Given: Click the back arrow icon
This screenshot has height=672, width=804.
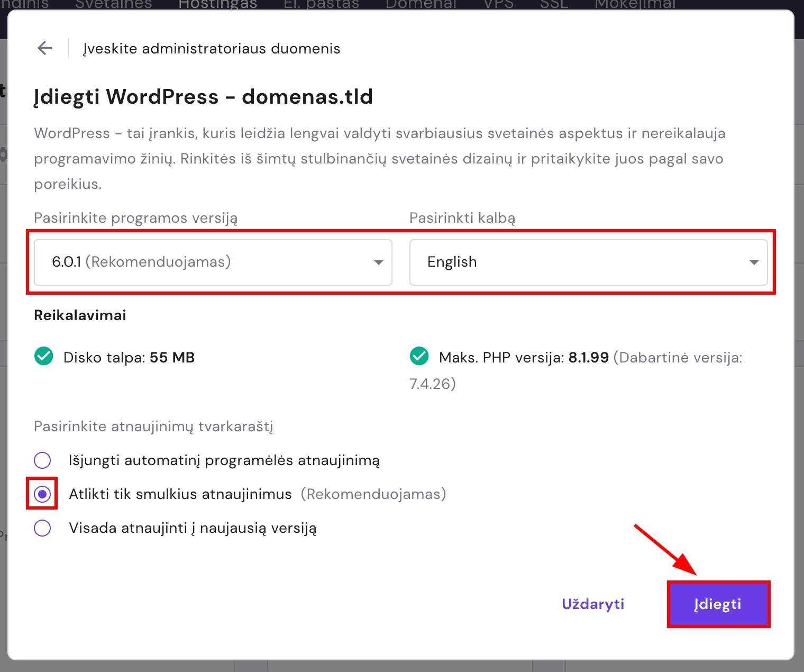Looking at the screenshot, I should (x=45, y=48).
